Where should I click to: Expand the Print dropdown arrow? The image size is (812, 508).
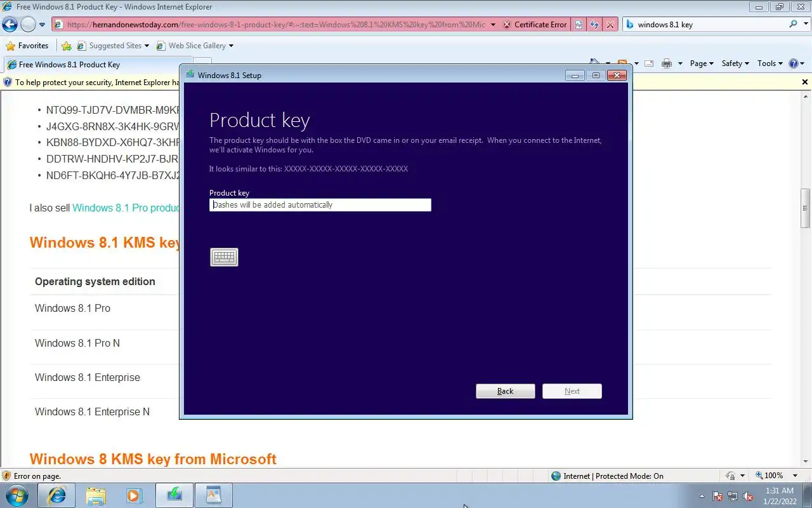[x=680, y=63]
